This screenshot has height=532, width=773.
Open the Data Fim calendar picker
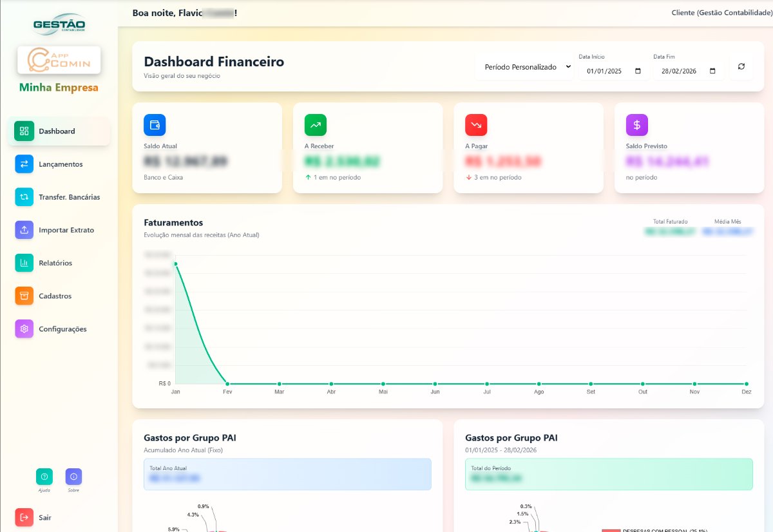coord(712,71)
